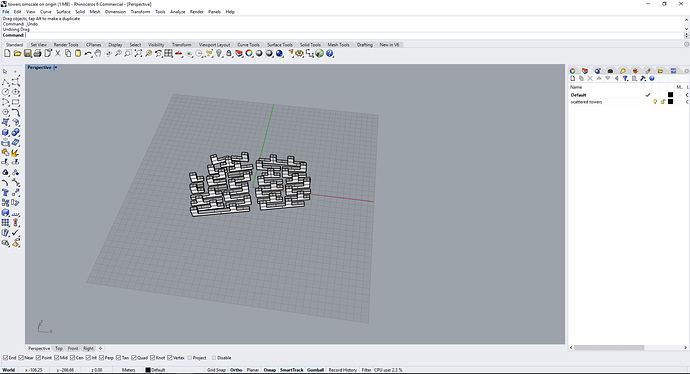Toggle the Perp osnap checkbox
Image resolution: width=690 pixels, height=374 pixels.
coord(102,358)
